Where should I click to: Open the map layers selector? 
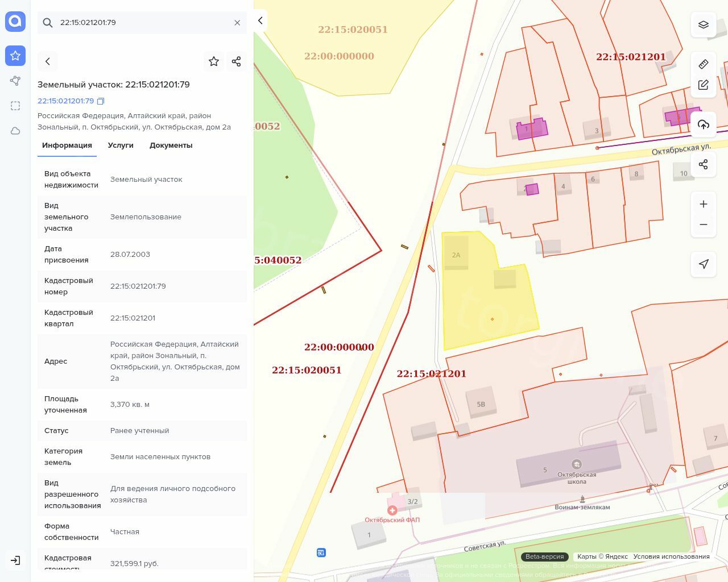[704, 24]
